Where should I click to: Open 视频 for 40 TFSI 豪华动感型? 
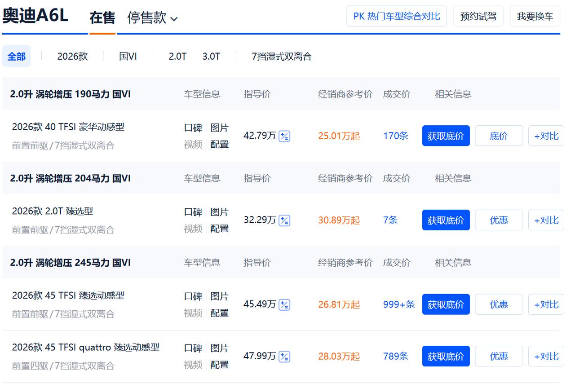pos(193,145)
